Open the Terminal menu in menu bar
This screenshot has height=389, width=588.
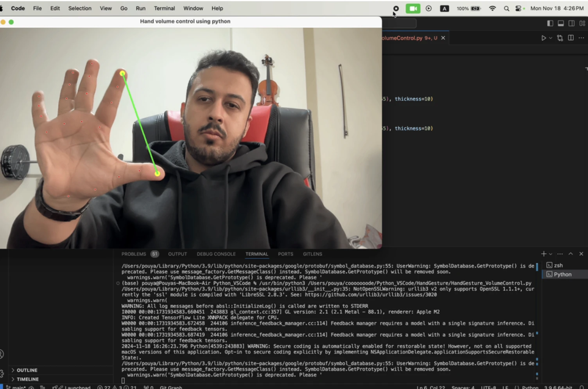point(164,8)
